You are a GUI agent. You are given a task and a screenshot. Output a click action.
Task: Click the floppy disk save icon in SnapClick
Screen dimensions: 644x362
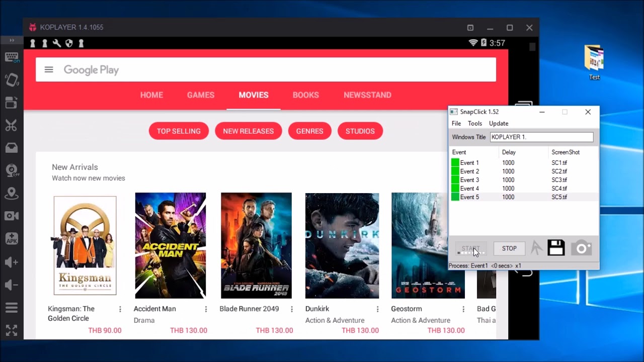(556, 248)
